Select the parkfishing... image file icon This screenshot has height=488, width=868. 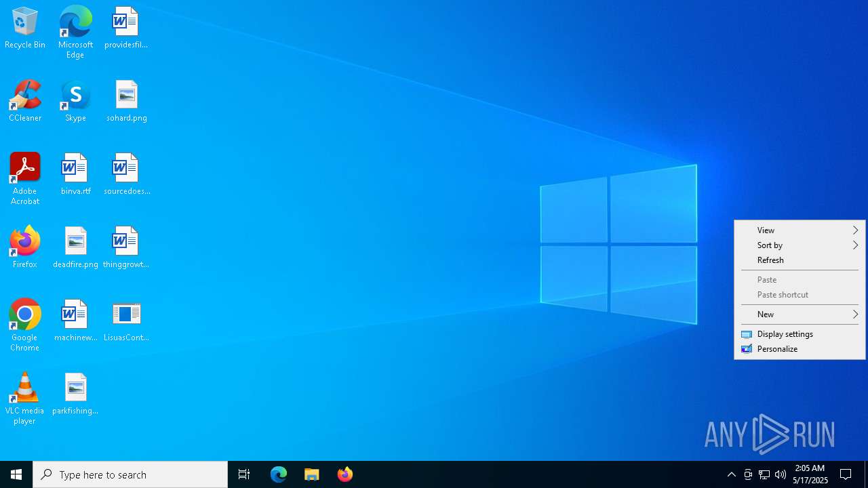click(x=75, y=394)
